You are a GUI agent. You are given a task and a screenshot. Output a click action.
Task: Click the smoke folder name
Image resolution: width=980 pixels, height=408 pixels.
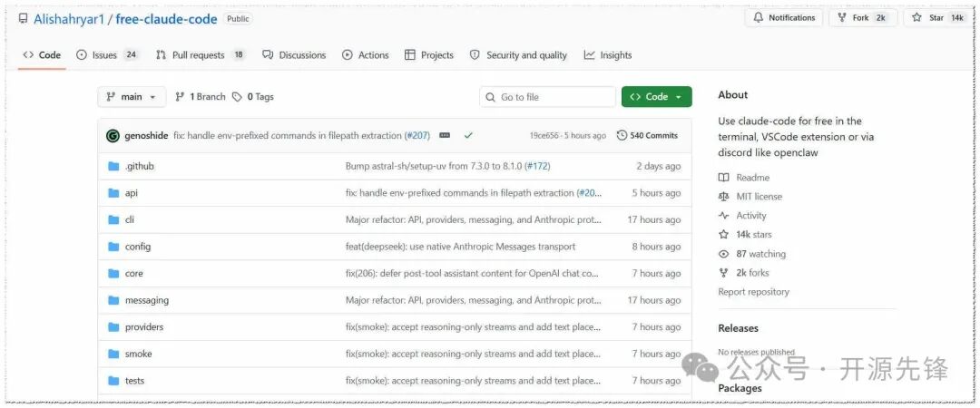point(138,354)
